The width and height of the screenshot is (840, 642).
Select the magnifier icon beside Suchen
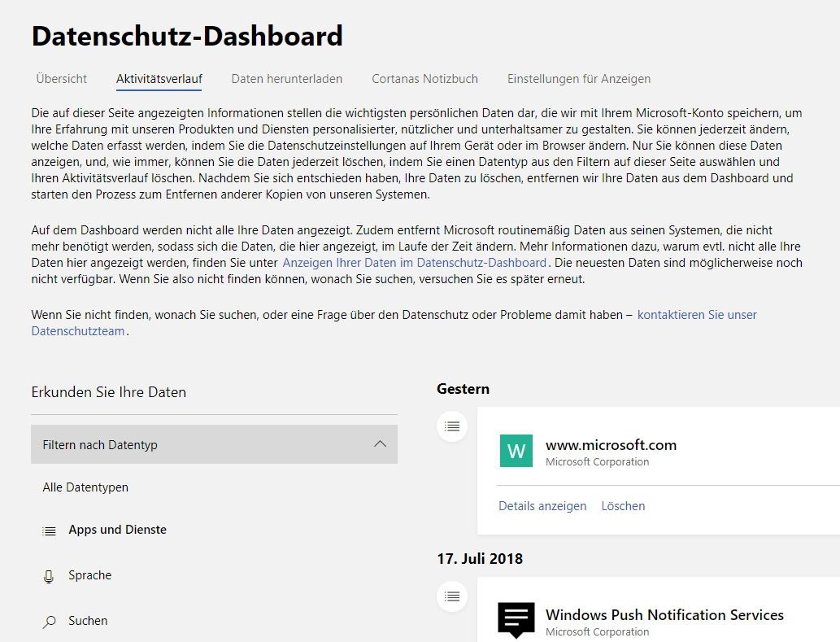[49, 620]
